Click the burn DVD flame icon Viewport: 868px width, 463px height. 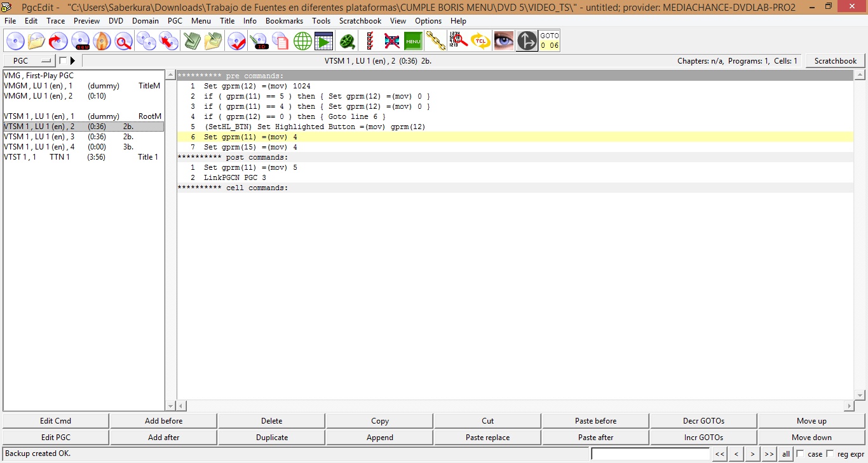102,41
